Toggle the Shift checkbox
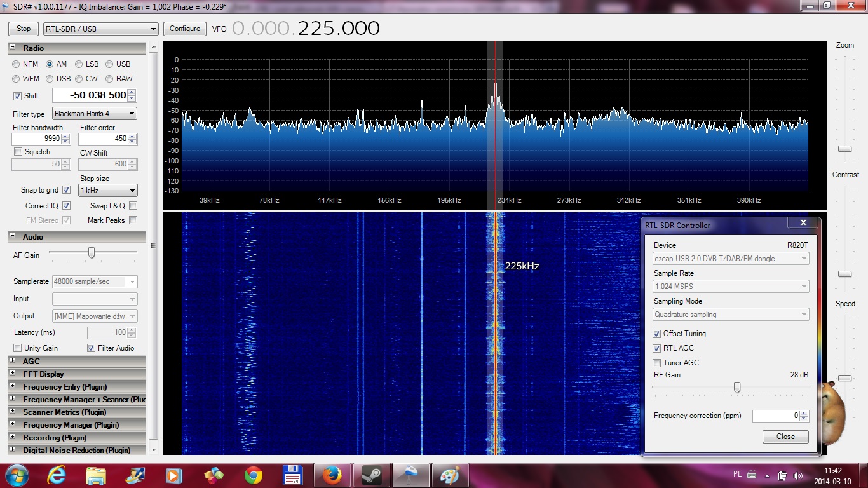The width and height of the screenshot is (868, 488). pyautogui.click(x=17, y=96)
